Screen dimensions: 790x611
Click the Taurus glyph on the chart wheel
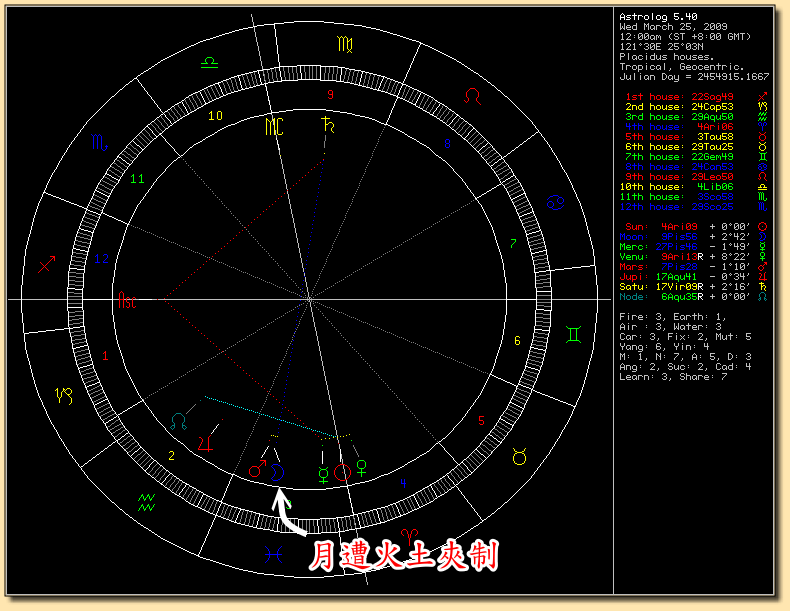(x=519, y=456)
